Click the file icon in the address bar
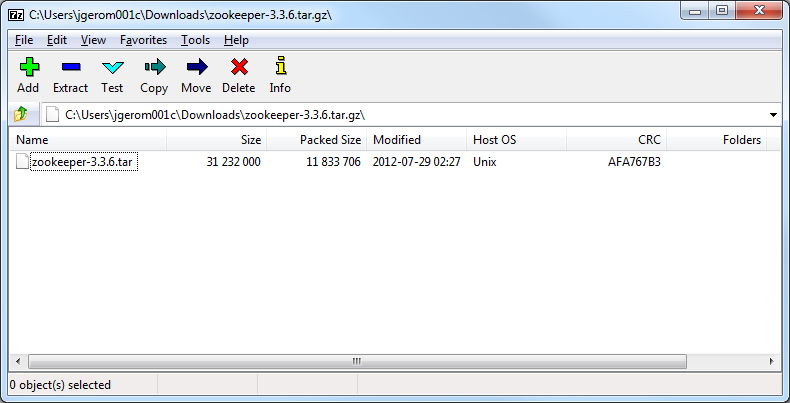Screen dimensions: 790x403 52,114
